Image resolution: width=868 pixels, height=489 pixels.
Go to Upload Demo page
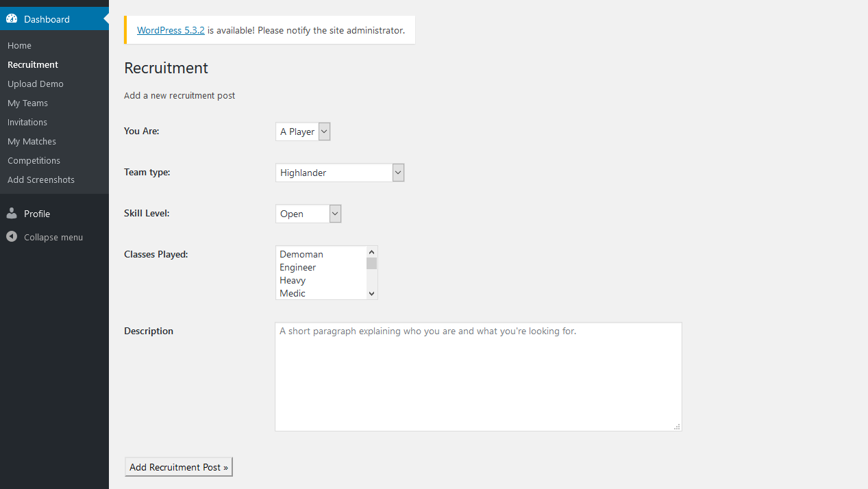36,84
